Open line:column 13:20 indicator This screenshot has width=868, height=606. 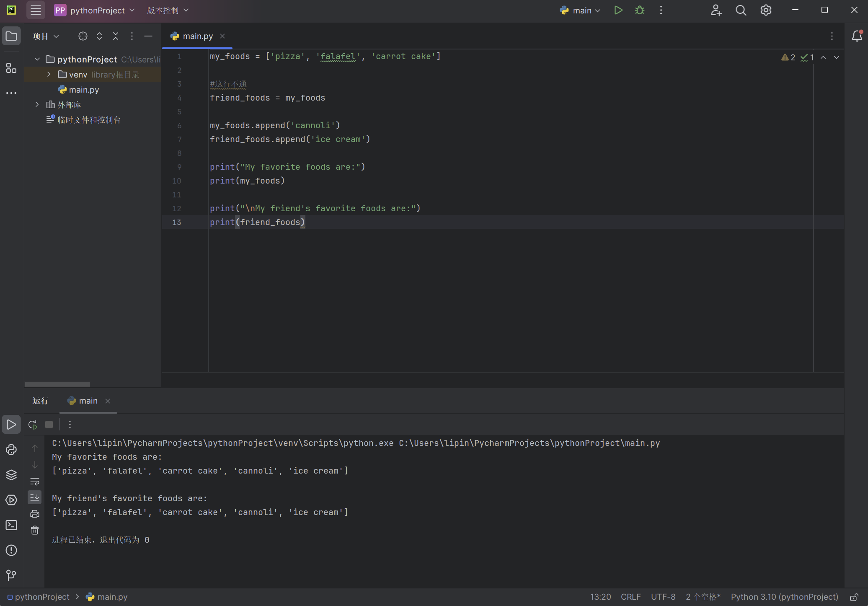click(x=600, y=597)
